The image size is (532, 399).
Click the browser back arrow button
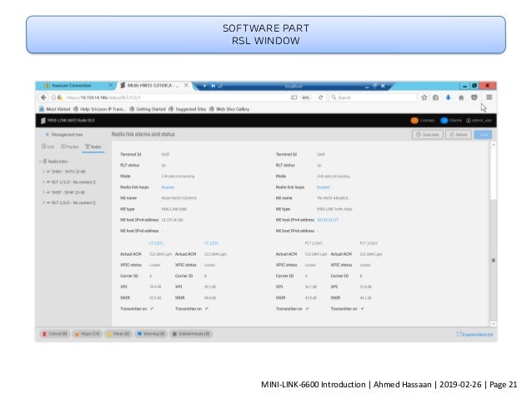pos(43,97)
